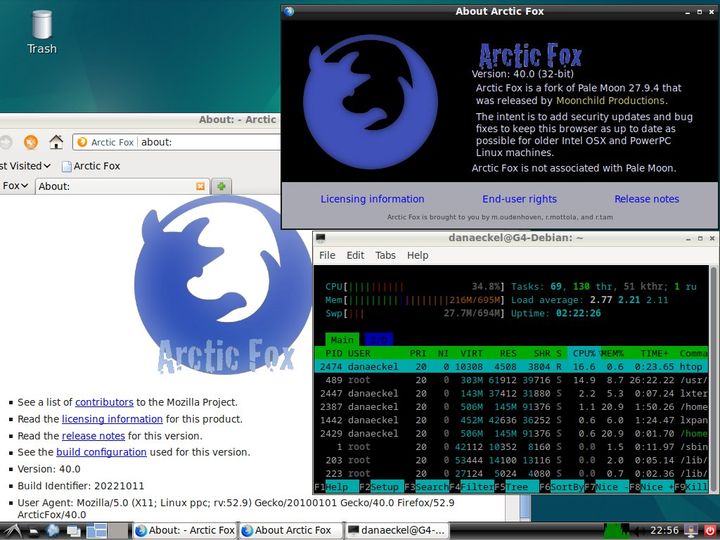Select the root process row with PID 203
The image size is (720, 540).
click(x=512, y=460)
